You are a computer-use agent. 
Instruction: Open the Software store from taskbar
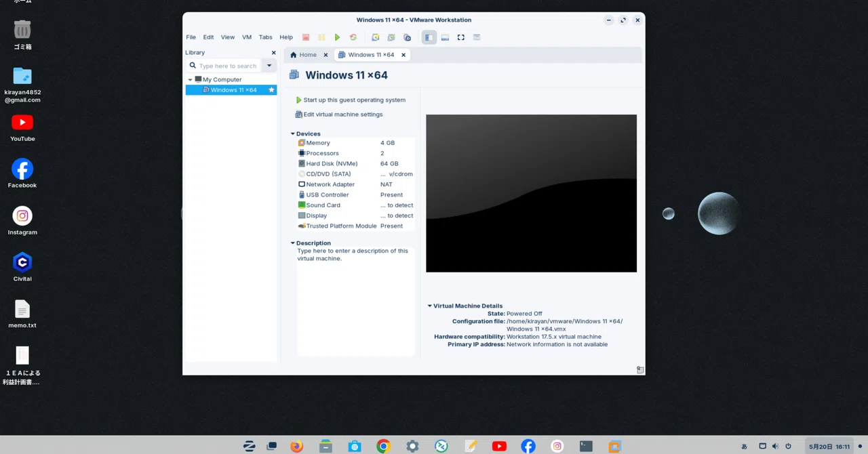coord(355,446)
